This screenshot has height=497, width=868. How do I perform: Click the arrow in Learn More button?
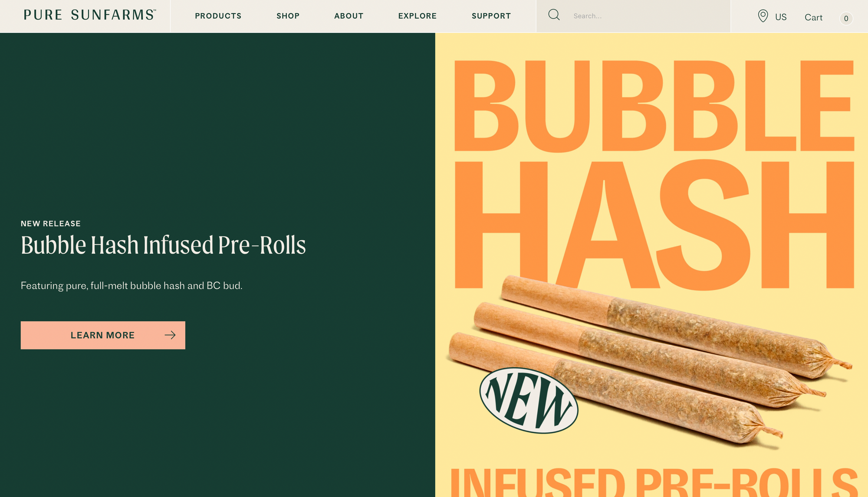coord(170,335)
